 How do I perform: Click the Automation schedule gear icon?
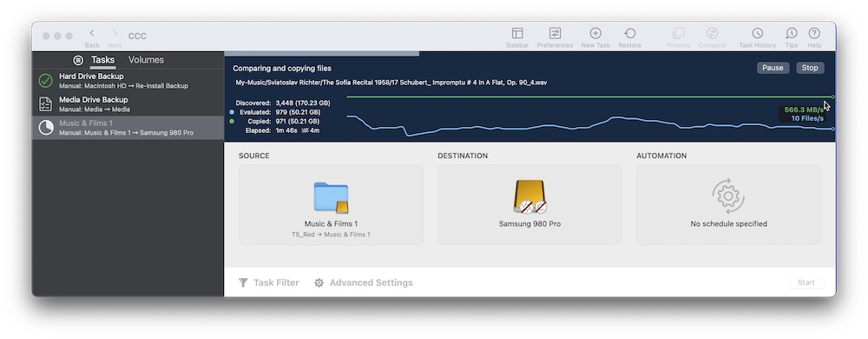(728, 196)
